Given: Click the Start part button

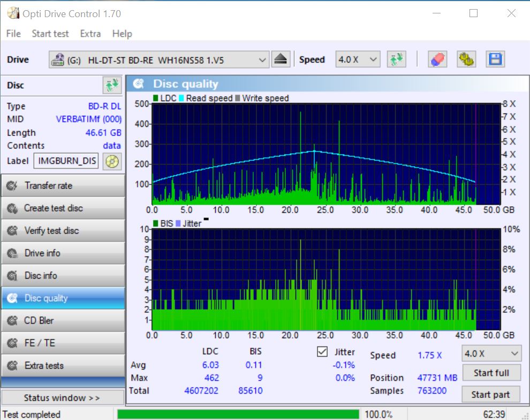Looking at the screenshot, I should coord(491,394).
